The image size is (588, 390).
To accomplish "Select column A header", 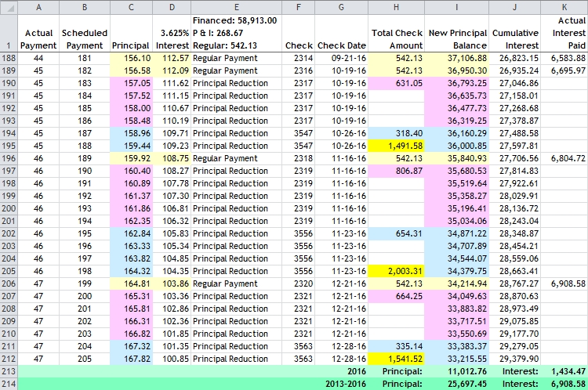I will pyautogui.click(x=38, y=7).
